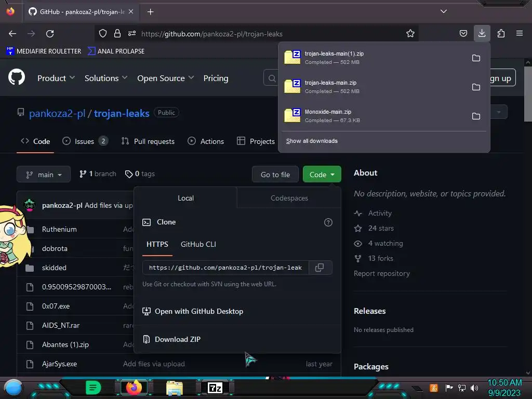Expand the Open Source menu
The image size is (532, 399).
166,78
